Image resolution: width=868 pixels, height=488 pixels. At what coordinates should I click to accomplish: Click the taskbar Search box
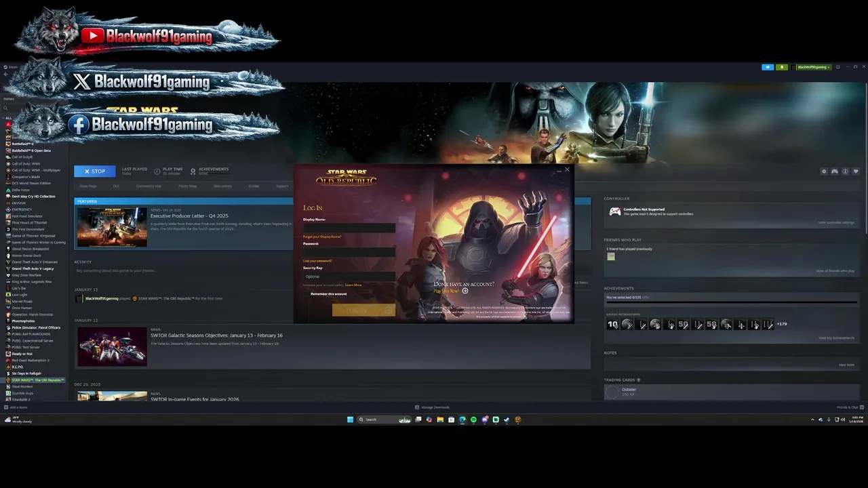tap(384, 420)
